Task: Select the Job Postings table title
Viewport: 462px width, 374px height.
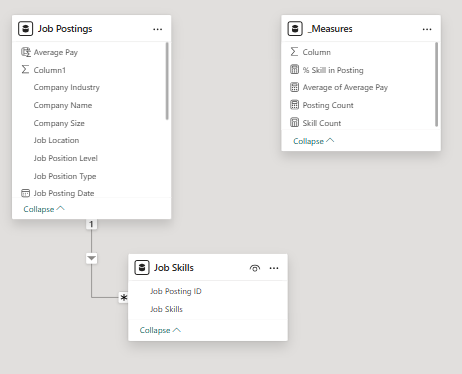Action: (65, 29)
